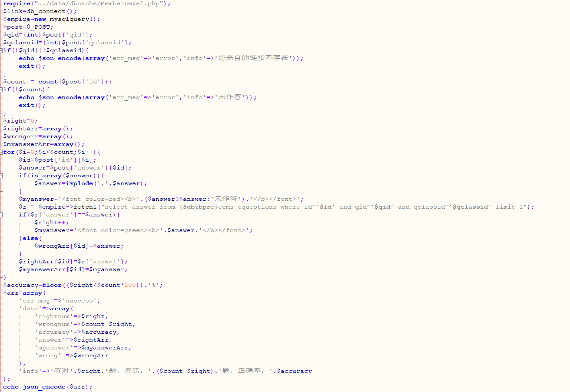The image size is (570, 392).
Task: Click the }else{ line
Action: pyautogui.click(x=30, y=238)
